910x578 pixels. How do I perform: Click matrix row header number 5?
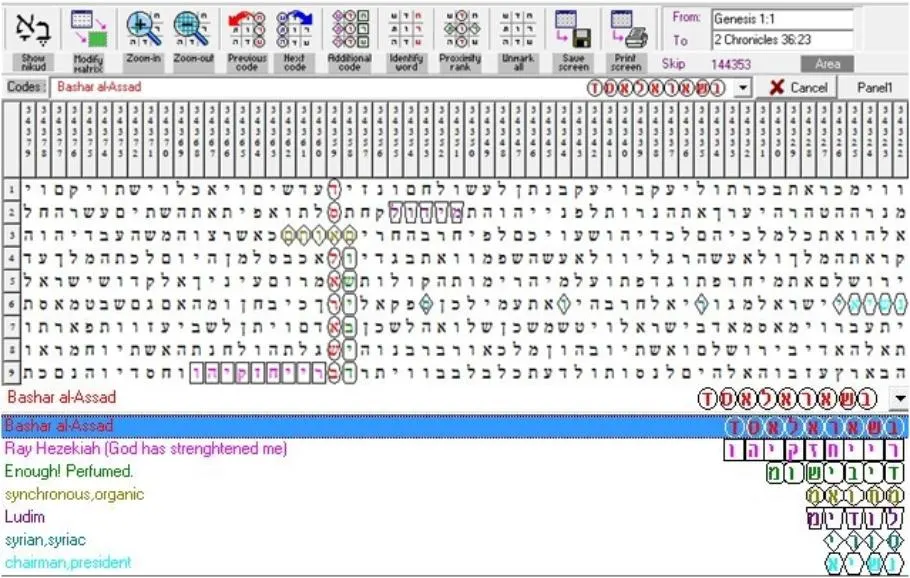click(11, 281)
